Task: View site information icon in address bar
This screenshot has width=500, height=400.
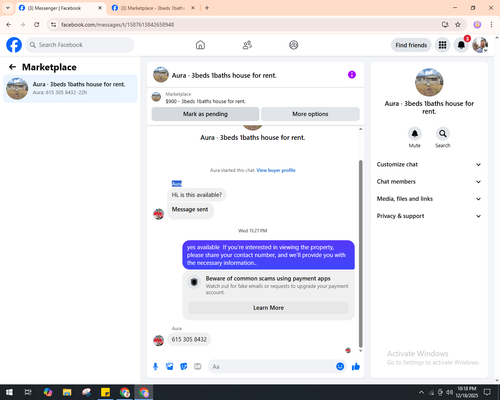Action: 54,25
